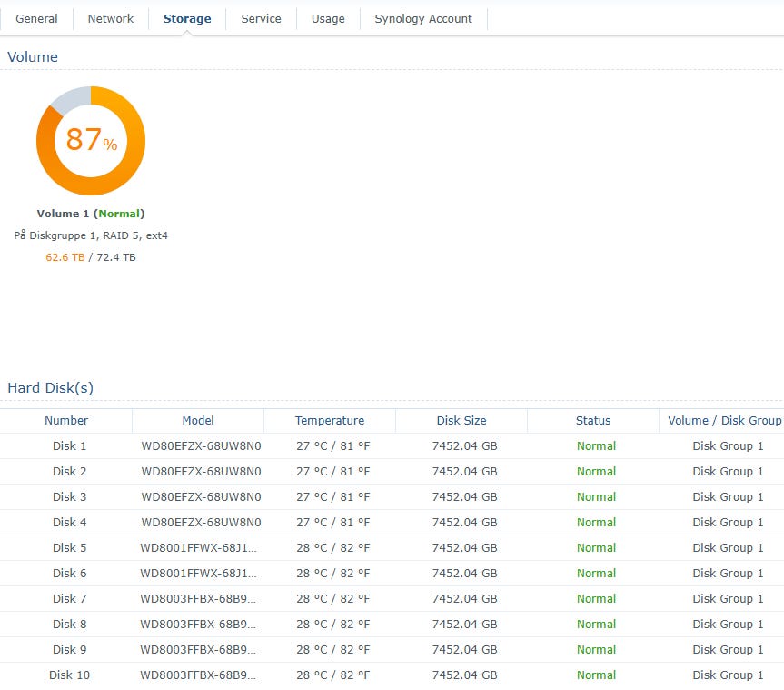Select the Disk 2 row number

pos(70,472)
